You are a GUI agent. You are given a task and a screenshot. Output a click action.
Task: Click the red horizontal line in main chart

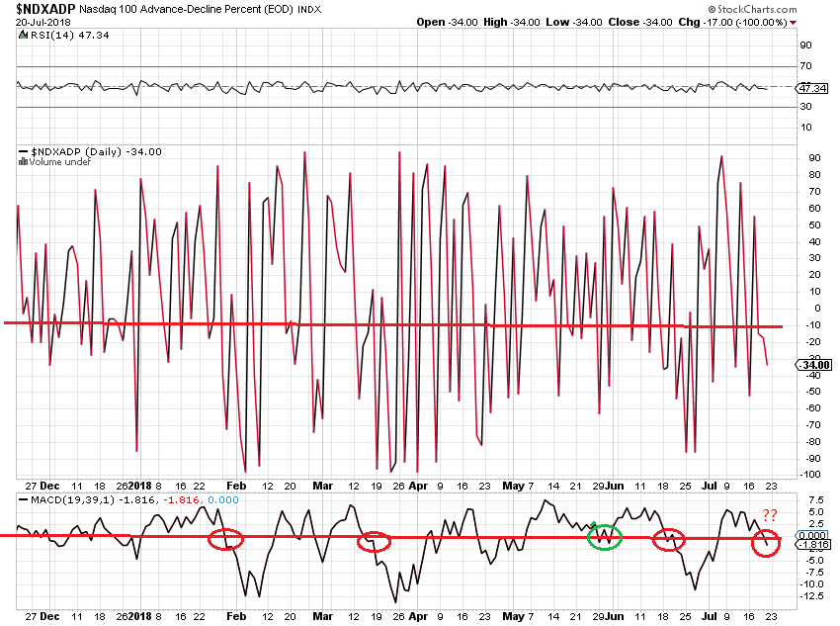(395, 324)
